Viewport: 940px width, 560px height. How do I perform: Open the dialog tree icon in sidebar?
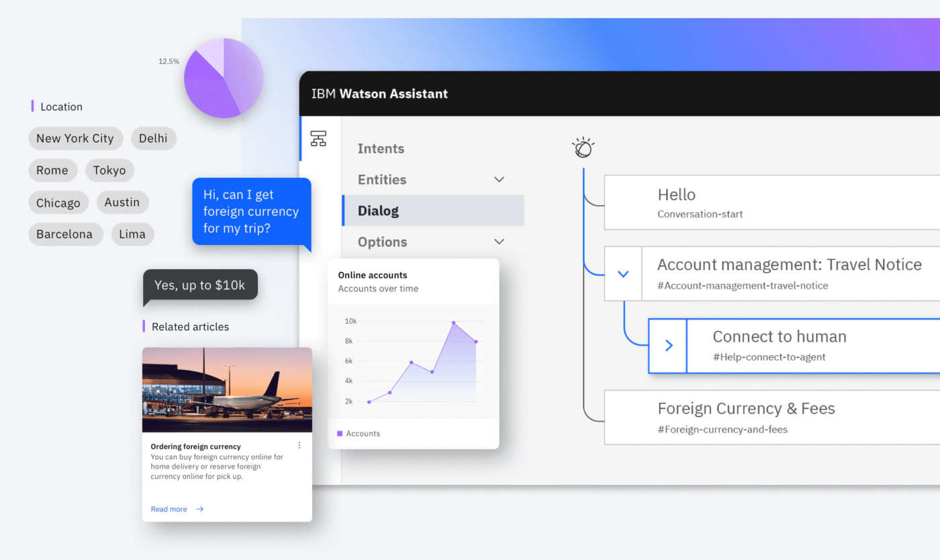[x=318, y=138]
